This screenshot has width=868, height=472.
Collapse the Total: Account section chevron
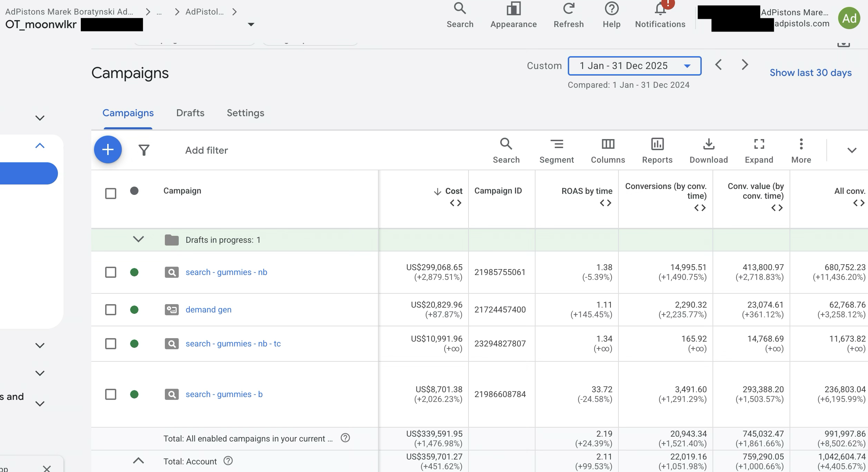138,461
